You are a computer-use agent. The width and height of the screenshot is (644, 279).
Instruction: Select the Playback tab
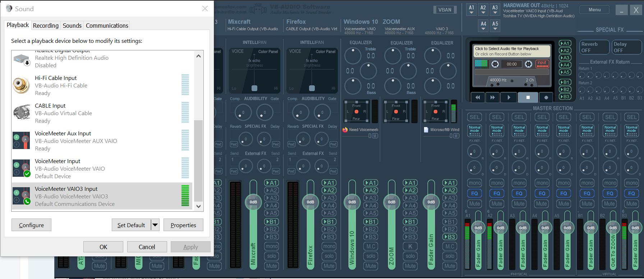(x=18, y=25)
